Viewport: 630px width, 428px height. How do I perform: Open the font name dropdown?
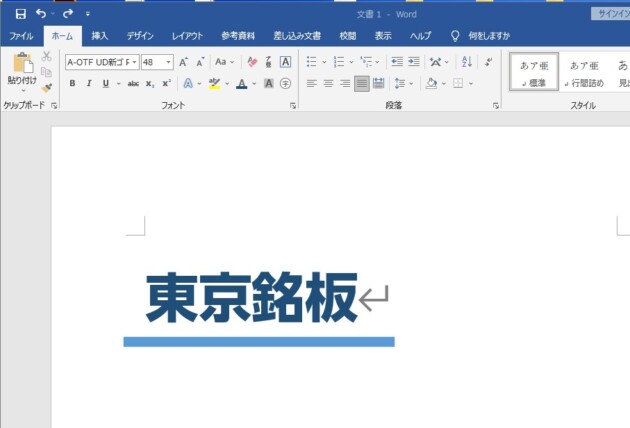135,62
